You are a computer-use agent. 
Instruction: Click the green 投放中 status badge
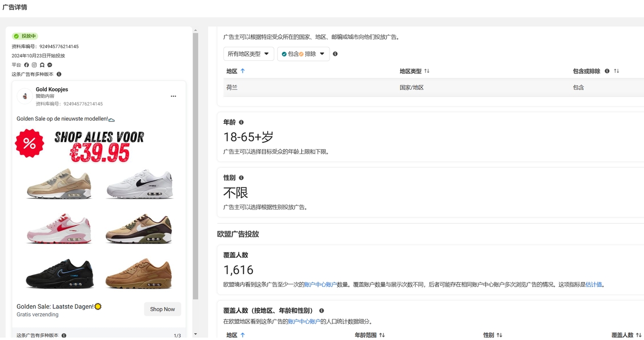(x=25, y=36)
